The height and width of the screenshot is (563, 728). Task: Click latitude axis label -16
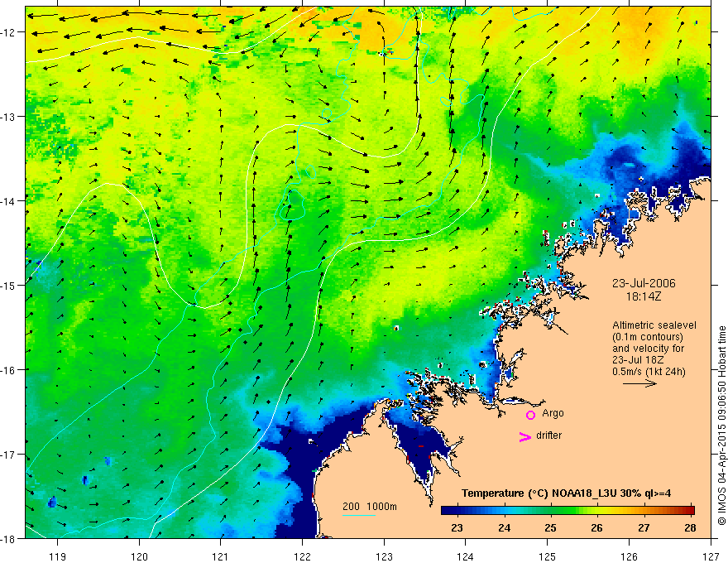coord(7,370)
